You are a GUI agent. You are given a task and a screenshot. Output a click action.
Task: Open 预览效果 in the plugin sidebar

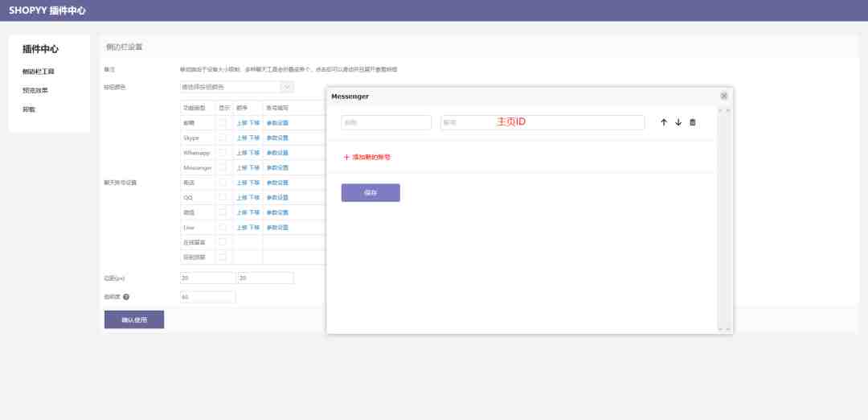(x=35, y=90)
